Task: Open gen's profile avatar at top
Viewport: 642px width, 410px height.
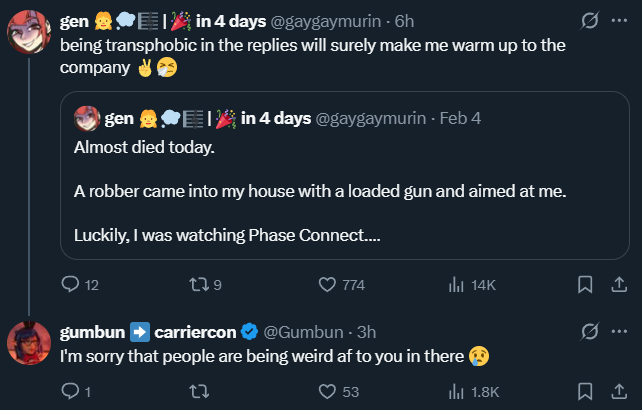Action: point(29,32)
